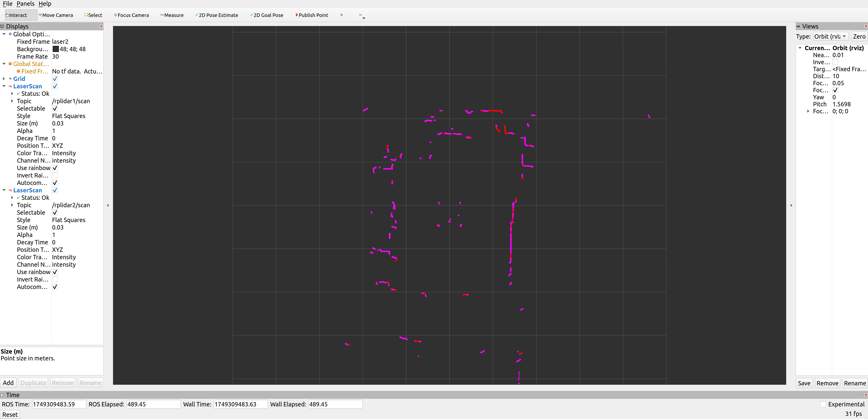Open the Panels menu
Screen dimensions: 868x419
(25, 4)
